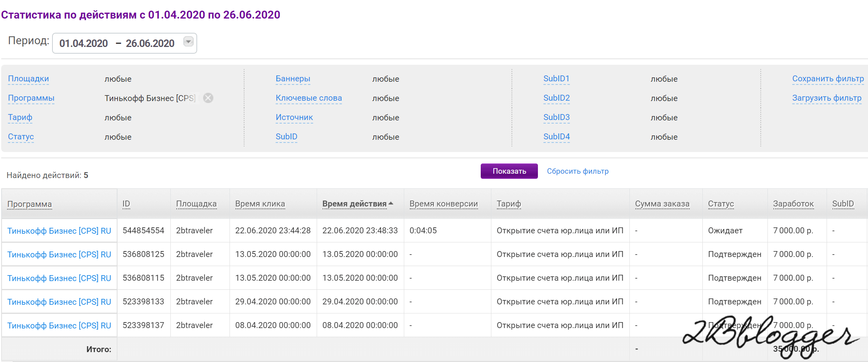
Task: Sort table by Время конверсии column
Action: point(444,204)
